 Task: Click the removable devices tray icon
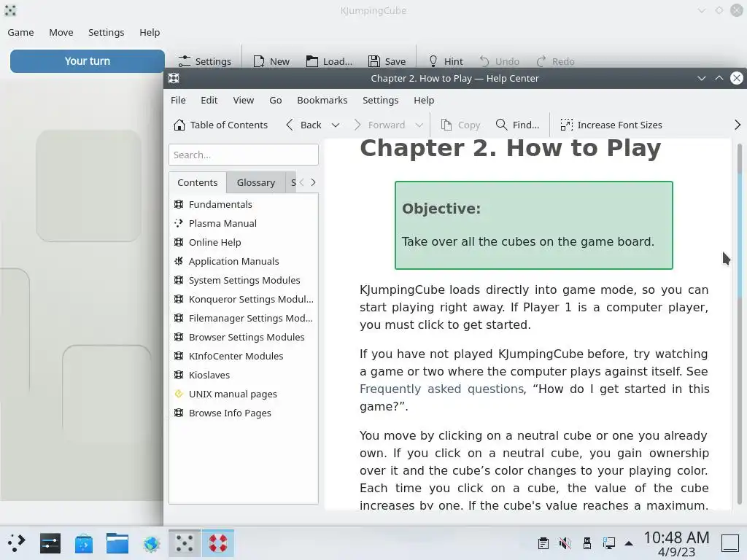(587, 542)
